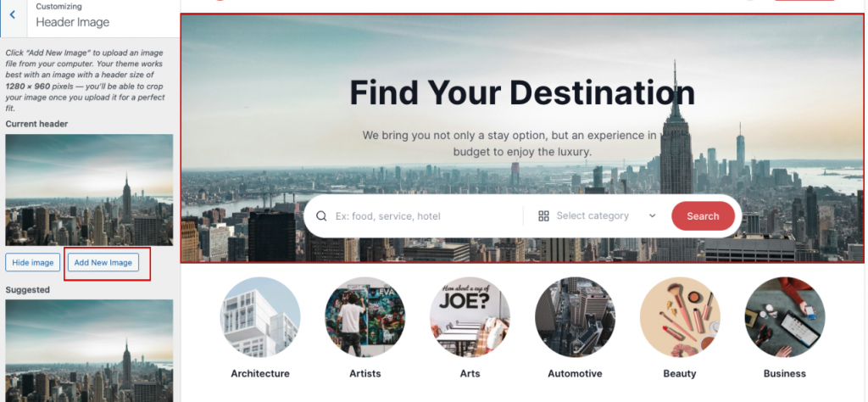Click the Find Your Destination heading
The image size is (868, 402).
click(x=522, y=92)
